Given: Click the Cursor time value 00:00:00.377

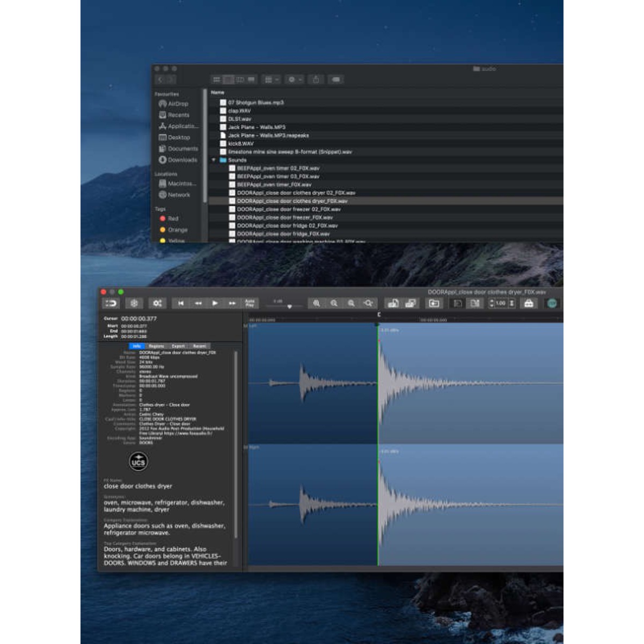Looking at the screenshot, I should 139,318.
